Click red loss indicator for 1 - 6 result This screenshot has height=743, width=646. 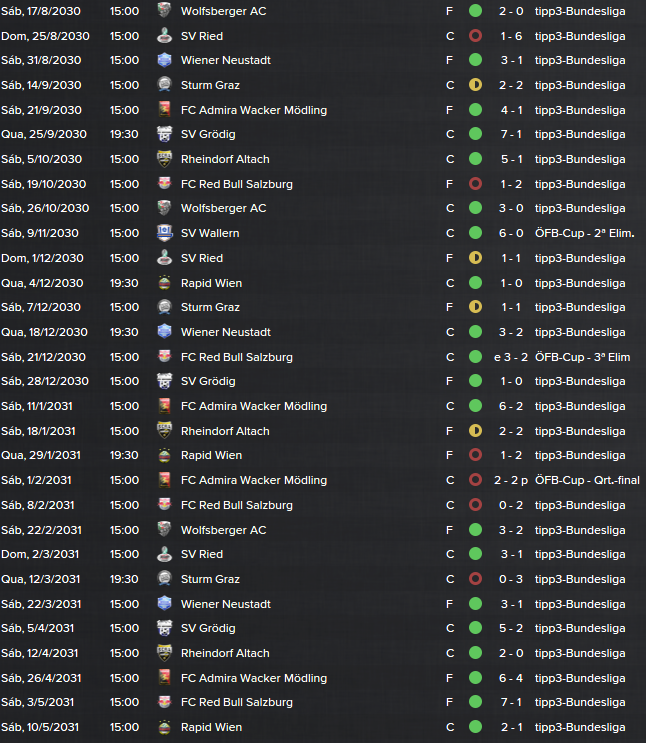pyautogui.click(x=475, y=36)
